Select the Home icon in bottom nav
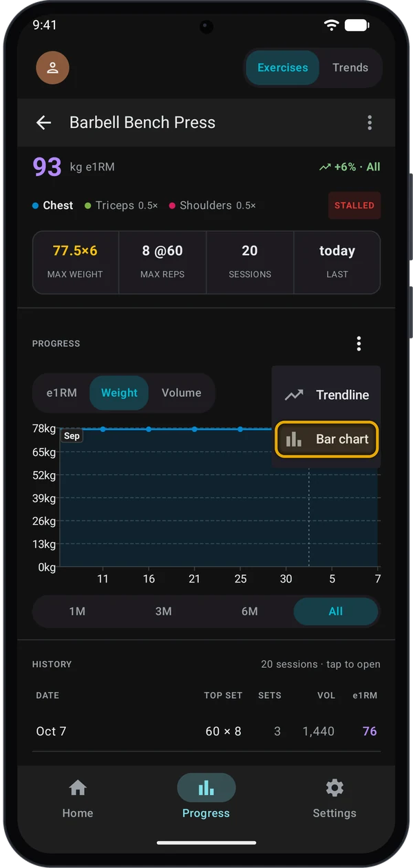Image resolution: width=413 pixels, height=868 pixels. tap(78, 788)
